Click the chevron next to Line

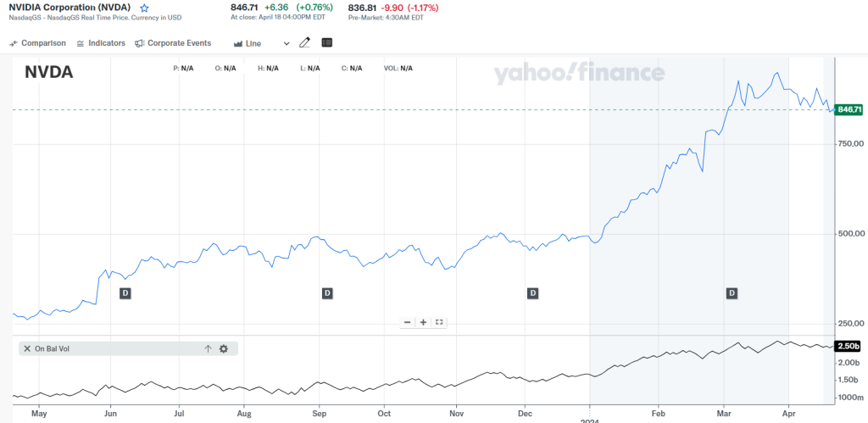[287, 43]
